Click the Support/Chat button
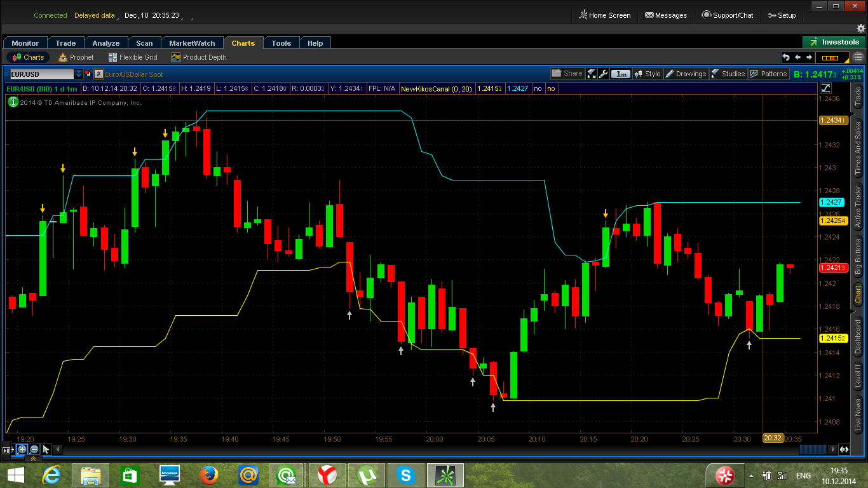This screenshot has height=488, width=868. [x=727, y=15]
